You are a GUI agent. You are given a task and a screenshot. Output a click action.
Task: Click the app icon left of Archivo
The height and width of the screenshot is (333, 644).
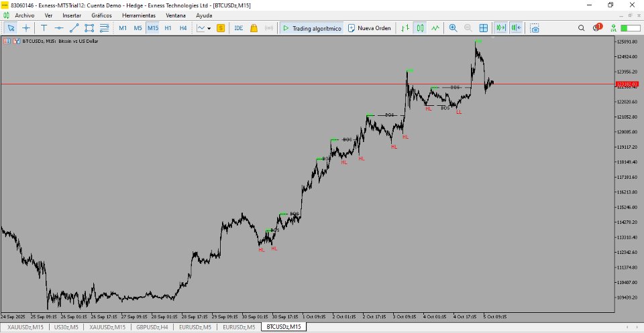6,15
